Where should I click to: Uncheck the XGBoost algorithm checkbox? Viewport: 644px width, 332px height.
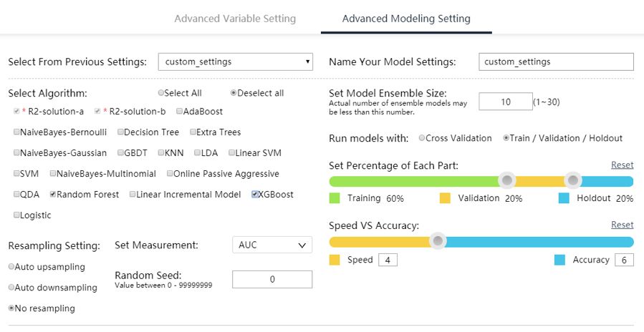256,195
